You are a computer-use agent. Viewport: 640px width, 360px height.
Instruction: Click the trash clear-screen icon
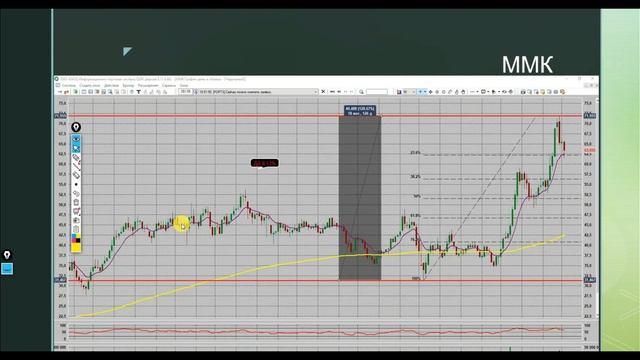point(76,202)
